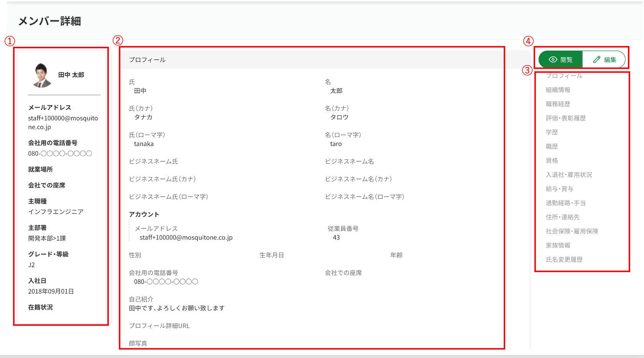Viewport: 644px width, 358px height.
Task: Open 社会保険・雇用保険 section
Action: (572, 232)
